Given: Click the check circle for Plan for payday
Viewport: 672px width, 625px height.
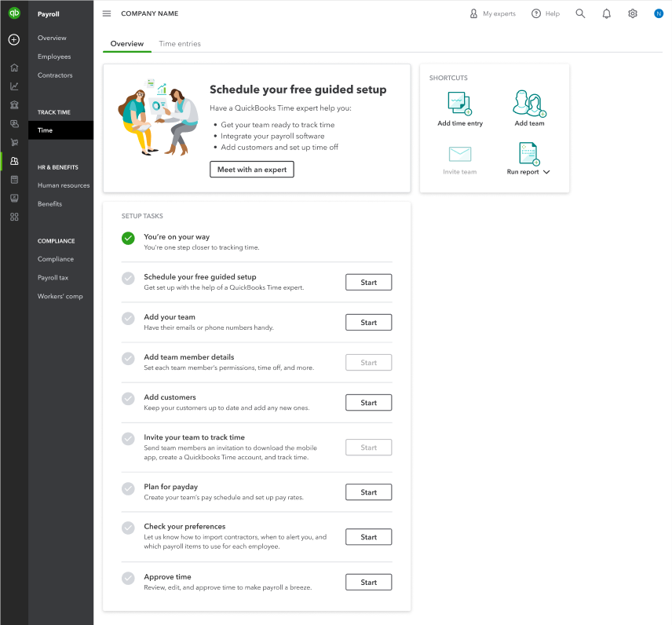Looking at the screenshot, I should [128, 488].
